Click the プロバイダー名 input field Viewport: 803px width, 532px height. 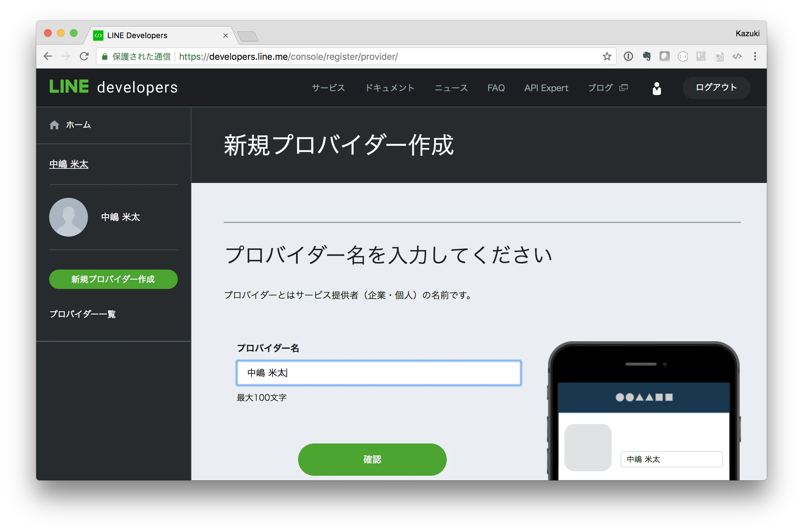click(379, 373)
